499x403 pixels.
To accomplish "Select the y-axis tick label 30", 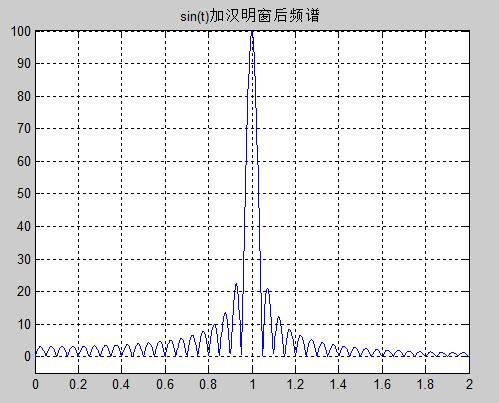I will point(24,259).
